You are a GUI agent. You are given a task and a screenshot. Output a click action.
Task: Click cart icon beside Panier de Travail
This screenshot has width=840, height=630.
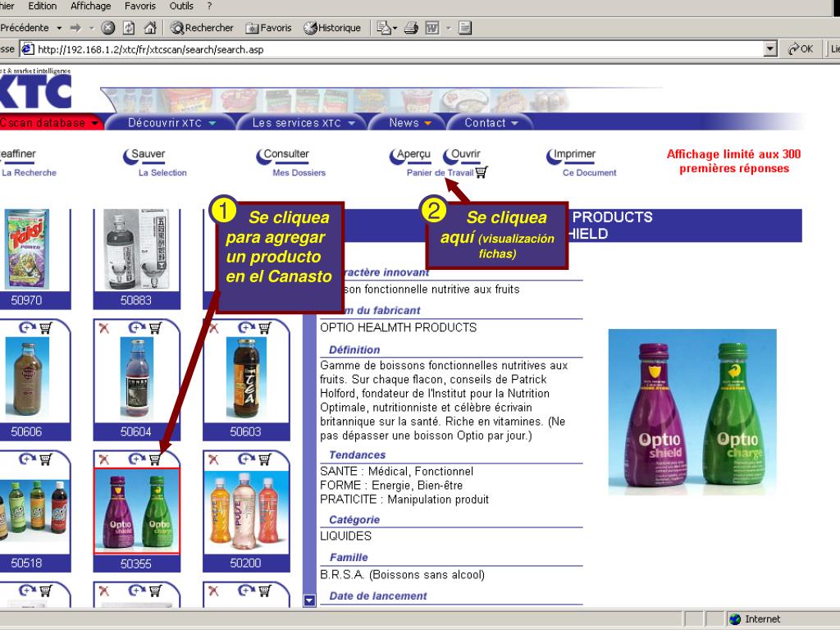tap(481, 172)
